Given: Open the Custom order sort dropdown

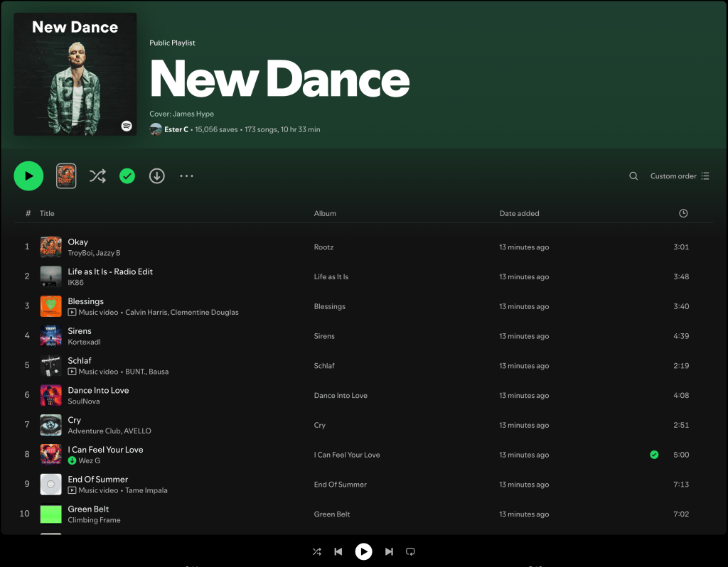Looking at the screenshot, I should (679, 175).
